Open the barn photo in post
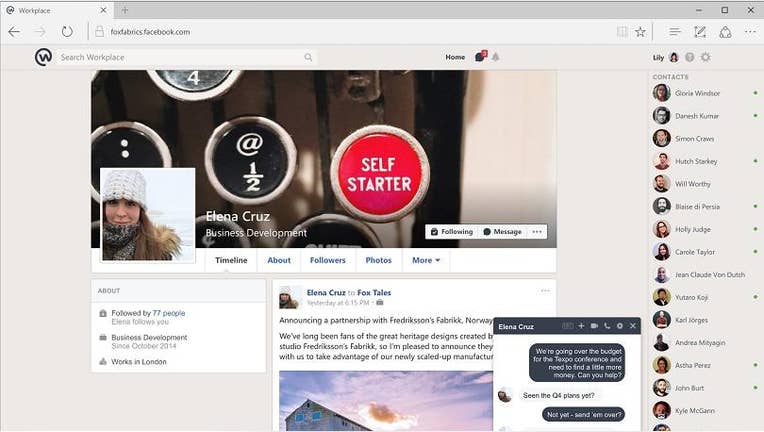The width and height of the screenshot is (764, 432). coord(386,401)
